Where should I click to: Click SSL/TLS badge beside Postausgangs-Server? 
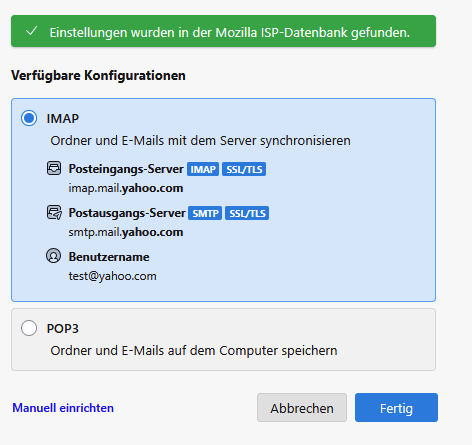point(247,213)
